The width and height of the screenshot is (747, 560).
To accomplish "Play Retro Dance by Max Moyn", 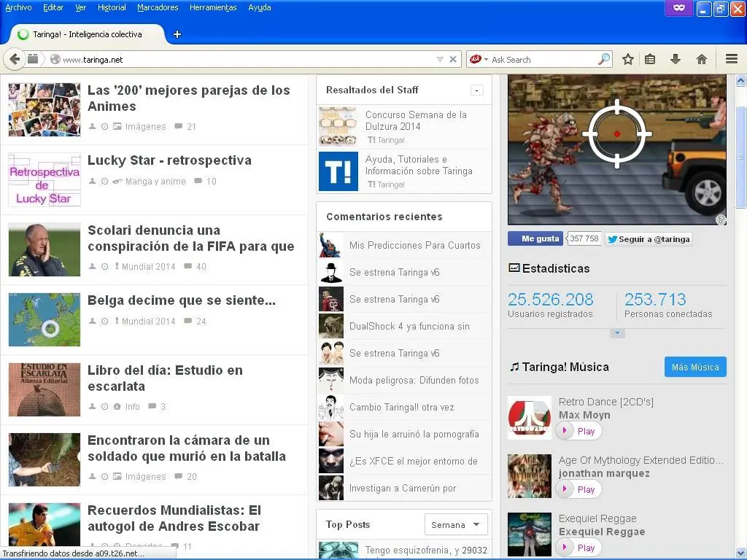I will click(x=579, y=431).
